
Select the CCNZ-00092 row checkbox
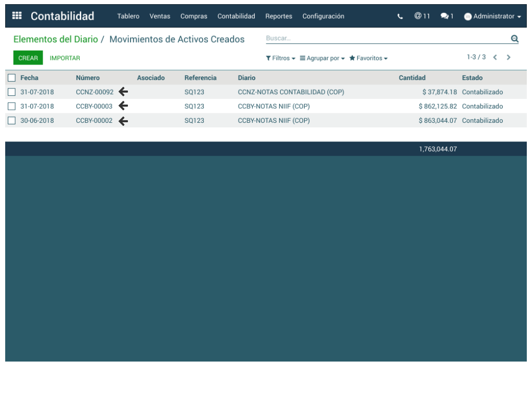[11, 92]
